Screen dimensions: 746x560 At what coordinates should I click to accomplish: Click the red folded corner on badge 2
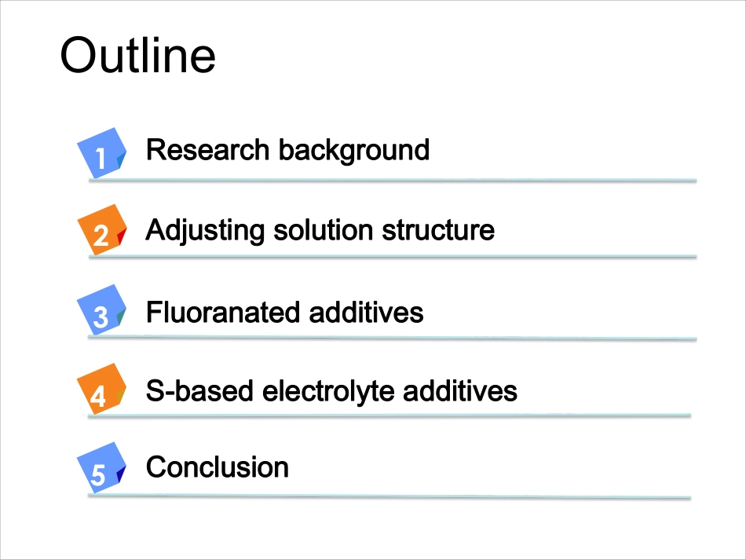tap(122, 236)
